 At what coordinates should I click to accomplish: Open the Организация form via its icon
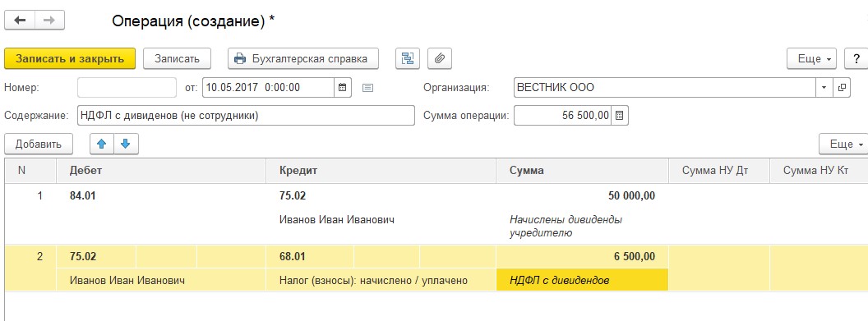[x=842, y=87]
